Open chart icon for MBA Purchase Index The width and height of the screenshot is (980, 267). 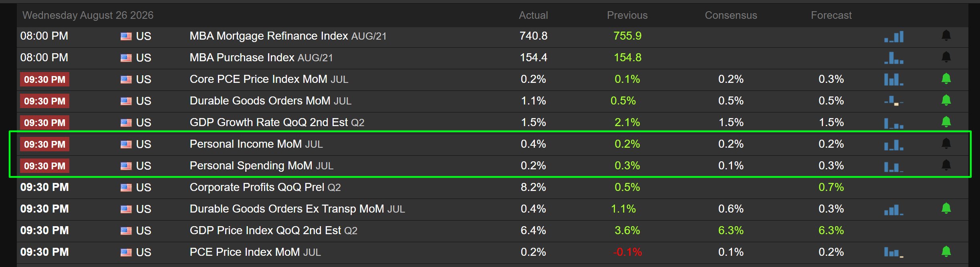point(894,58)
